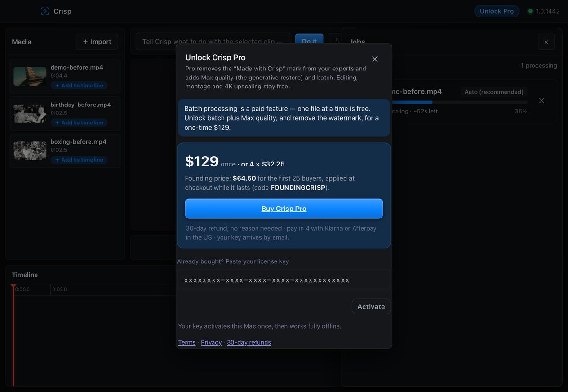
Task: Open the Auto (recommended) quality dropdown
Action: coord(494,92)
